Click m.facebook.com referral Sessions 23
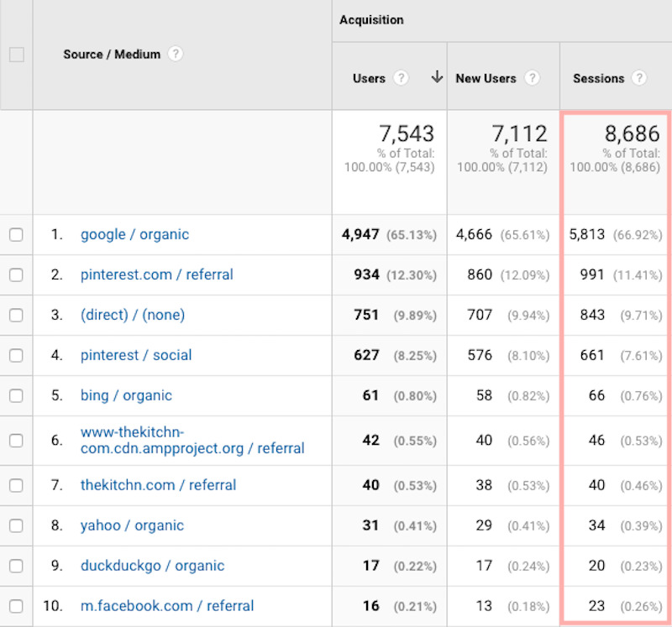Screen dimensions: 672x627 click(596, 605)
